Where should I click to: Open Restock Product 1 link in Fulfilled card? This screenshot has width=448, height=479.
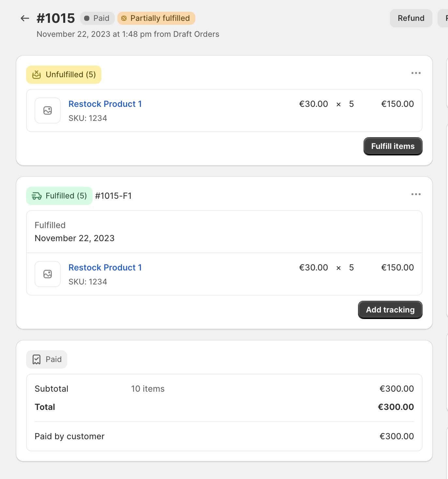click(x=105, y=268)
